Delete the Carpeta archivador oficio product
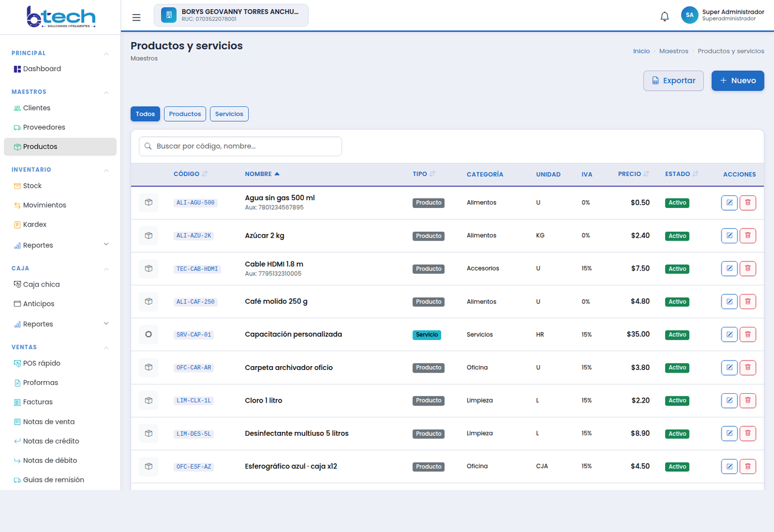The image size is (774, 532). click(x=747, y=367)
